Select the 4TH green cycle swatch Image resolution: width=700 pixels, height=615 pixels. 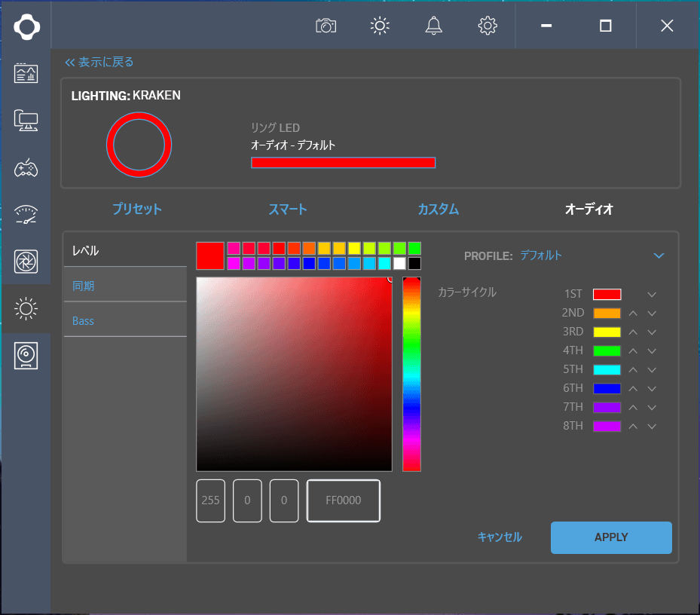coord(607,351)
